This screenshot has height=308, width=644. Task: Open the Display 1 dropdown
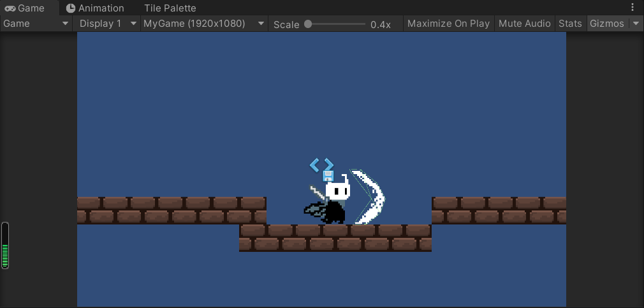pyautogui.click(x=108, y=24)
